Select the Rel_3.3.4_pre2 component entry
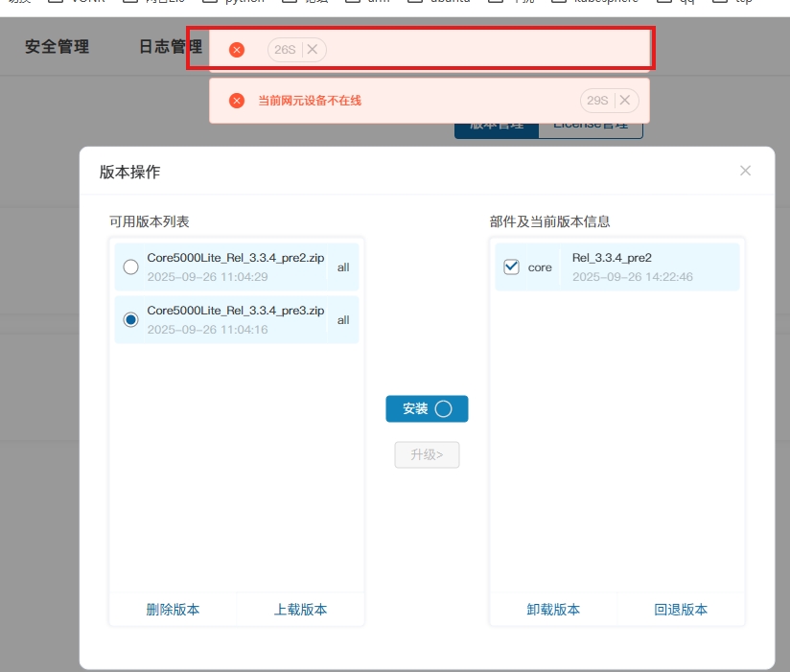790x672 pixels. pyautogui.click(x=633, y=266)
